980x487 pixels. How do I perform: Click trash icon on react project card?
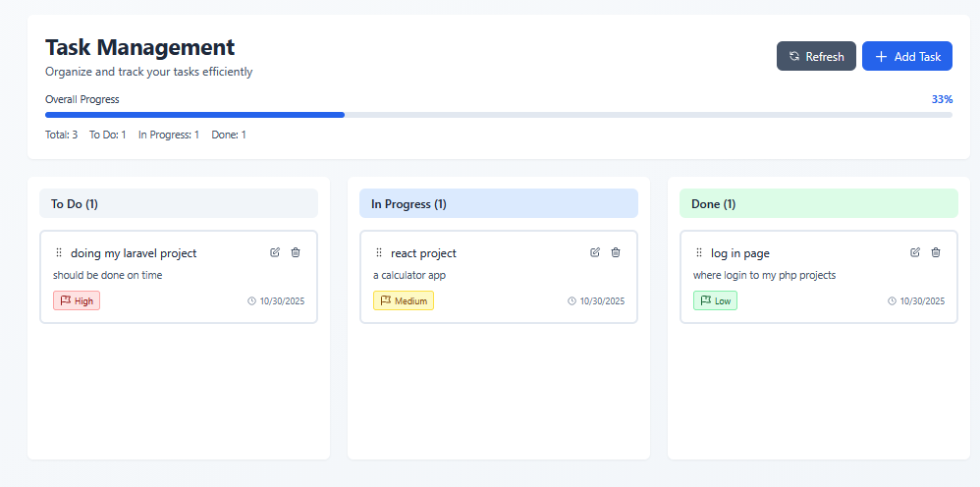pyautogui.click(x=616, y=252)
